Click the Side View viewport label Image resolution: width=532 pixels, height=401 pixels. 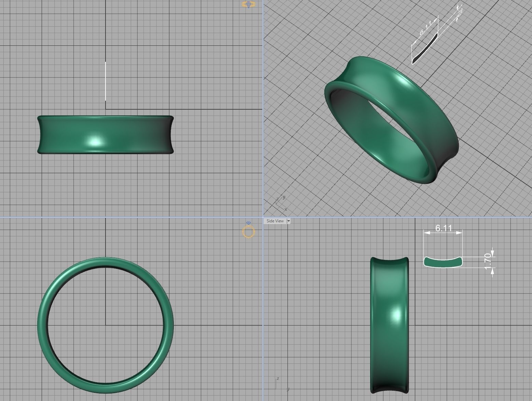coord(275,221)
